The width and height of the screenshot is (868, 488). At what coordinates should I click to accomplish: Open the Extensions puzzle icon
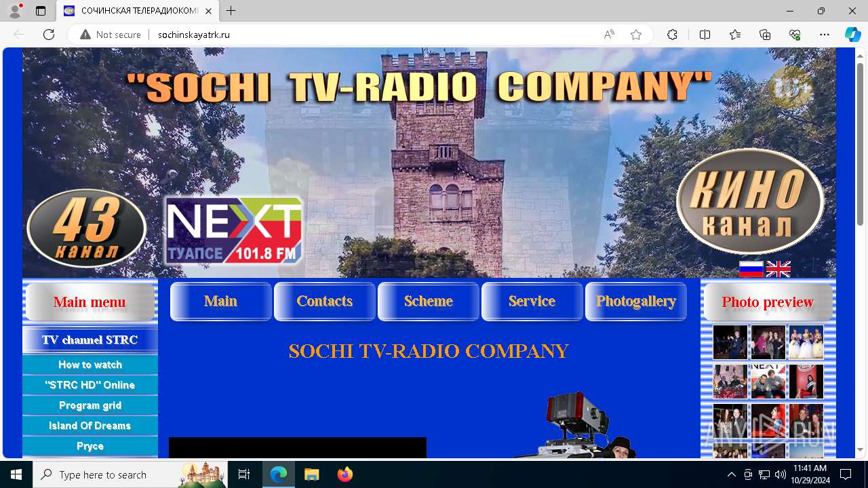672,35
